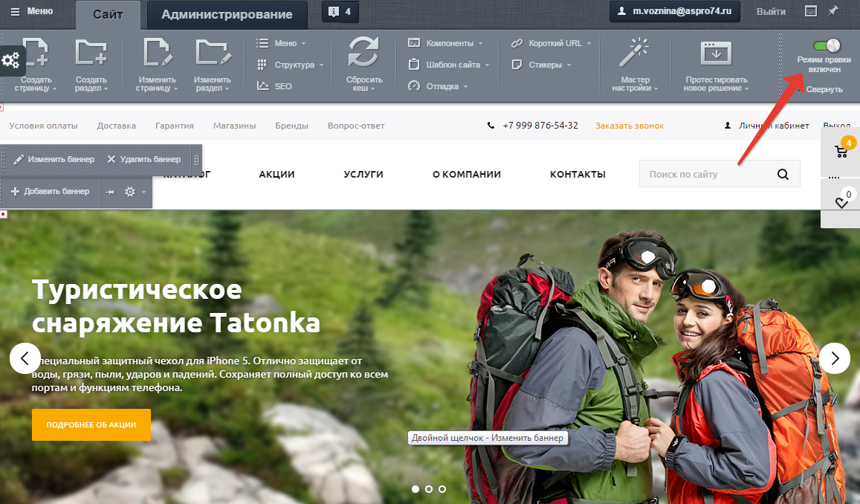Click phone number +7 999 876-54-32
The width and height of the screenshot is (860, 504).
click(x=540, y=126)
